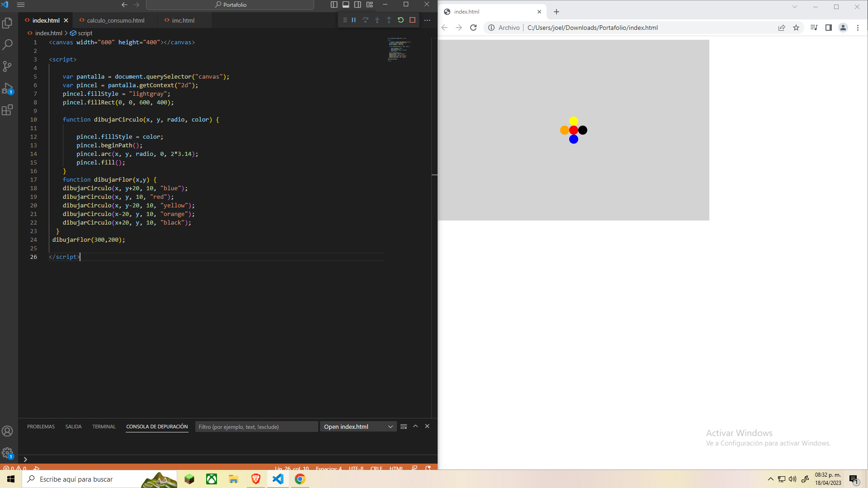Open the Customize Layout menu
868x488 pixels.
coord(369,5)
